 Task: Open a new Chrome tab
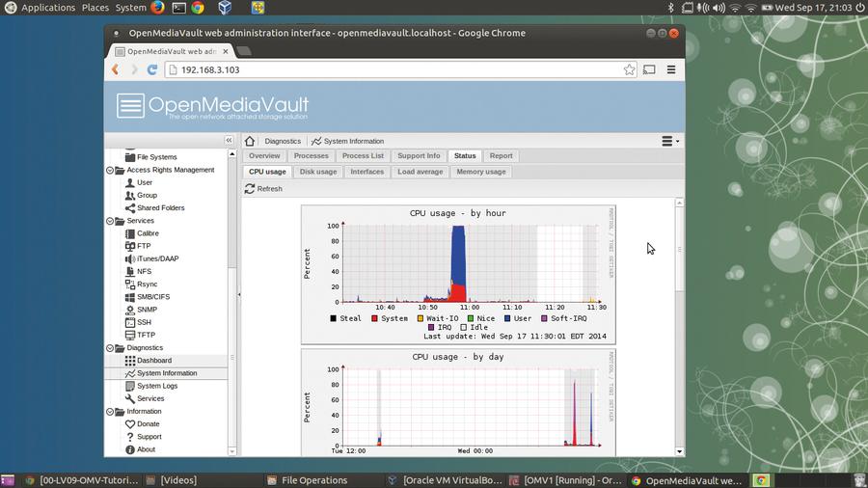(x=244, y=51)
